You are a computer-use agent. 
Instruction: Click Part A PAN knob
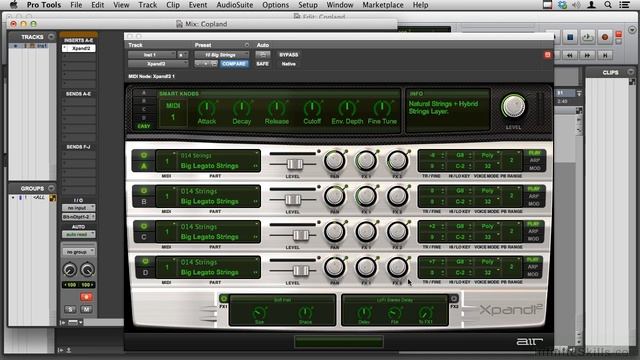(334, 160)
